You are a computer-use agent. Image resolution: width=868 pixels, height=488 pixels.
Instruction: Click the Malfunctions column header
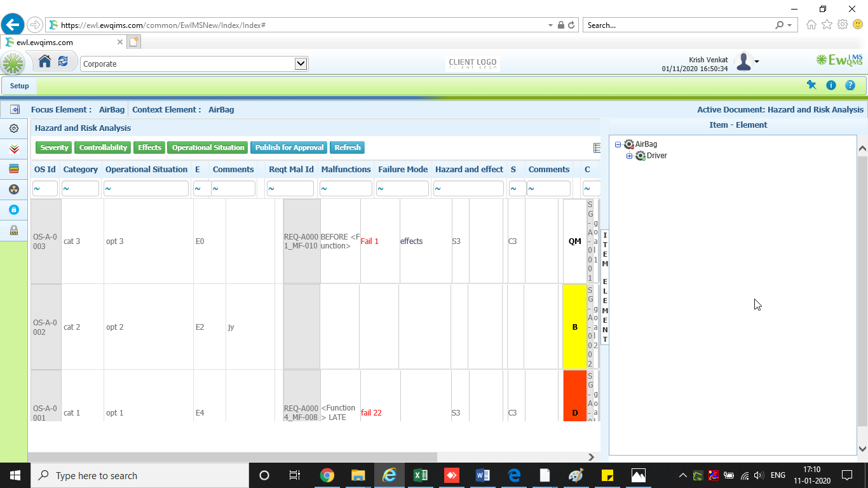click(346, 170)
